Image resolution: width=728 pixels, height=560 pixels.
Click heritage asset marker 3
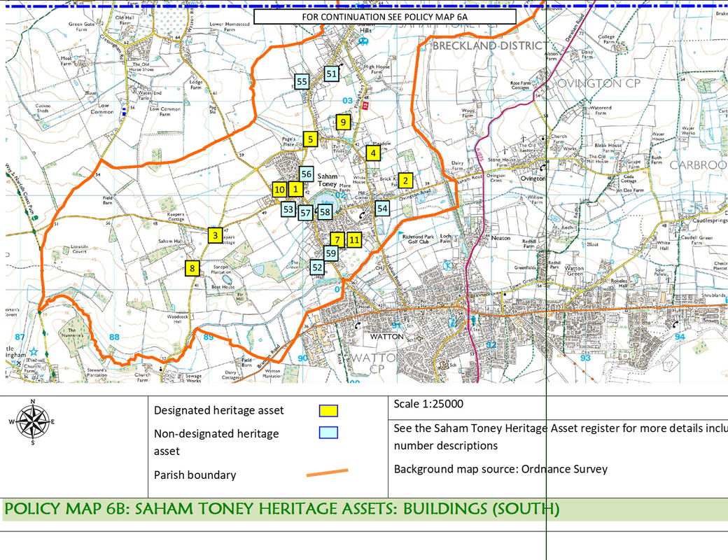(215, 235)
